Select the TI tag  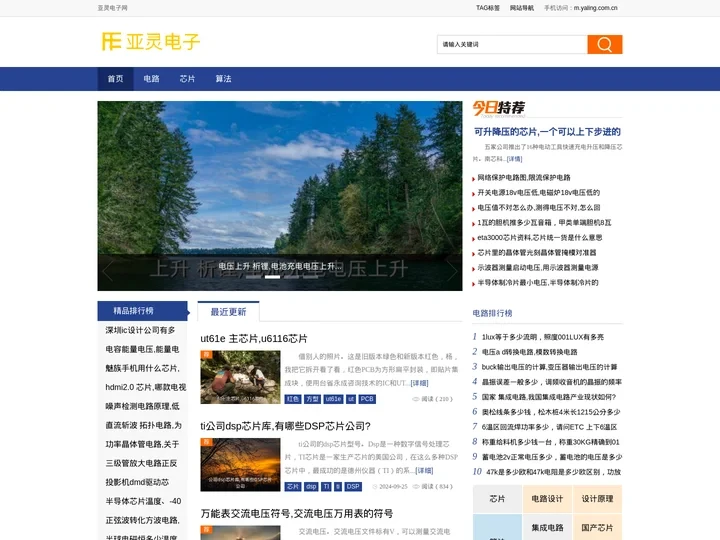pyautogui.click(x=326, y=487)
